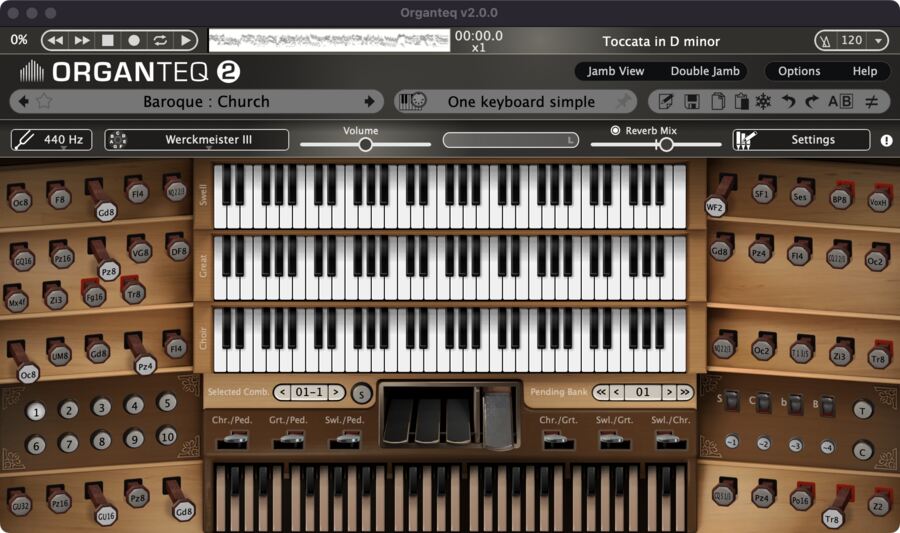Screen dimensions: 900x533
Task: Click the Settings button
Action: click(x=812, y=140)
